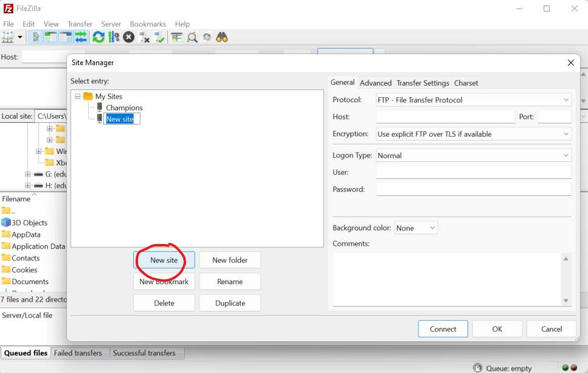588x373 pixels.
Task: Switch to the Successful transfers tab
Action: [144, 353]
